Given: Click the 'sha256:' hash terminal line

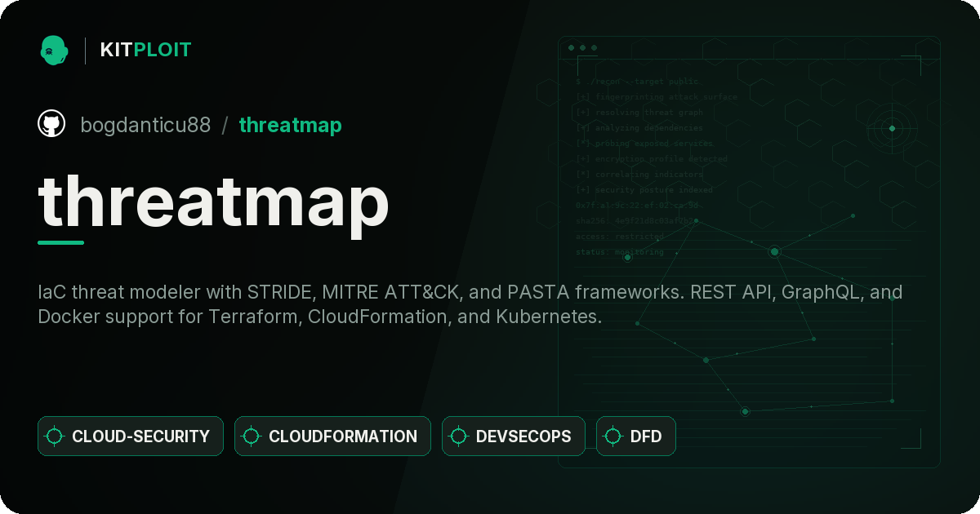Looking at the screenshot, I should pos(636,221).
